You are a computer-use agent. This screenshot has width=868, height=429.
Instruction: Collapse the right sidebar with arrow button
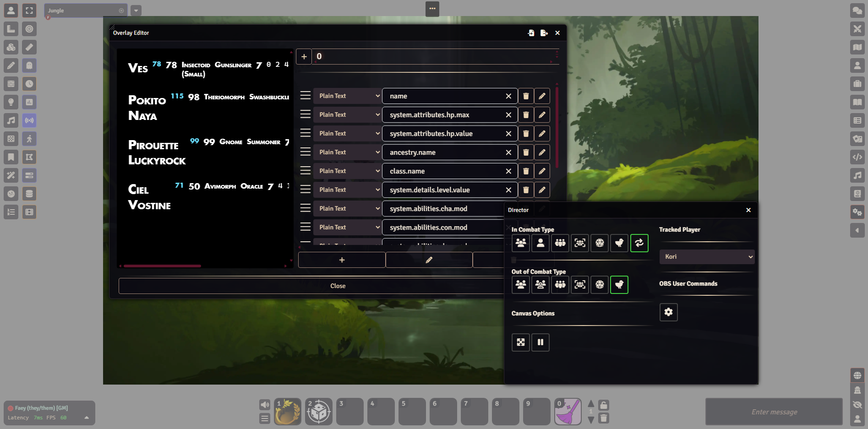[x=857, y=230]
